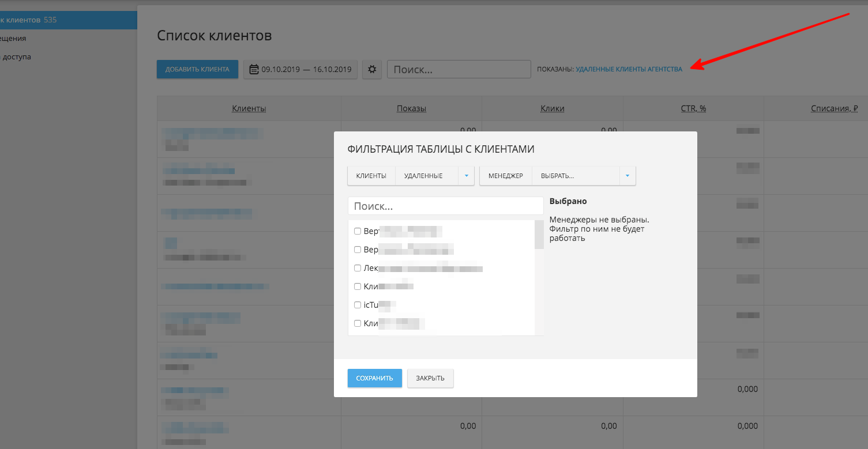
Task: Open the table settings gear icon
Action: pyautogui.click(x=372, y=69)
